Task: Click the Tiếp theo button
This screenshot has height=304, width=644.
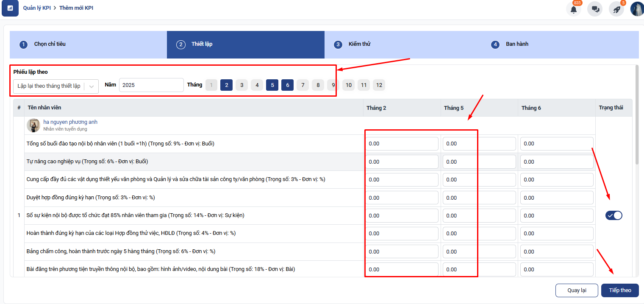Action: coord(620,290)
